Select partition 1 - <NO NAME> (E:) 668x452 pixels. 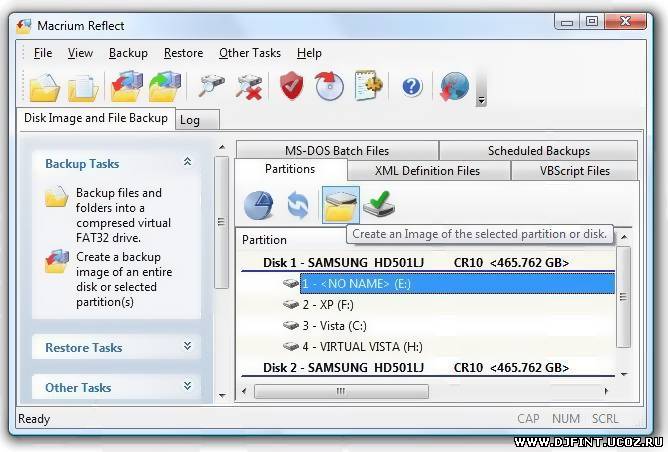pyautogui.click(x=457, y=284)
